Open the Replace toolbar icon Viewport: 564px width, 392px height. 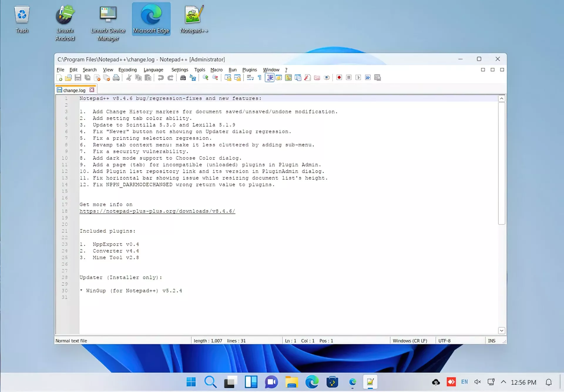193,78
